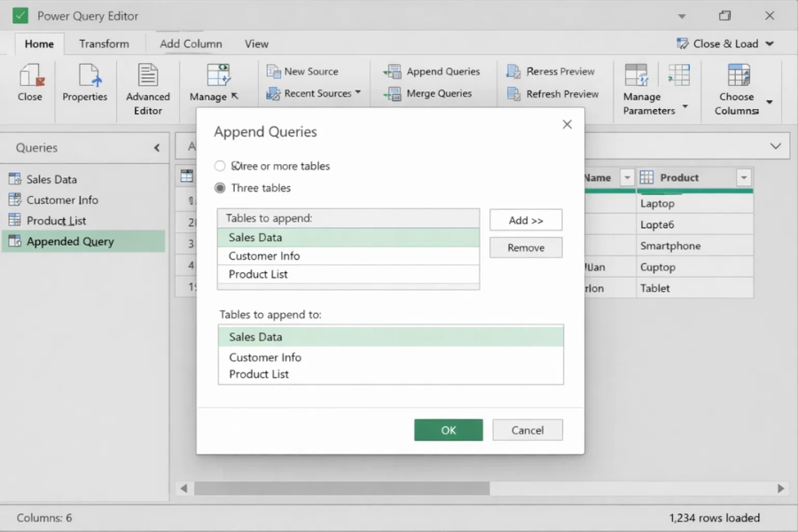Click the Close icon in the ribbon
The width and height of the screenshot is (798, 532).
(29, 86)
